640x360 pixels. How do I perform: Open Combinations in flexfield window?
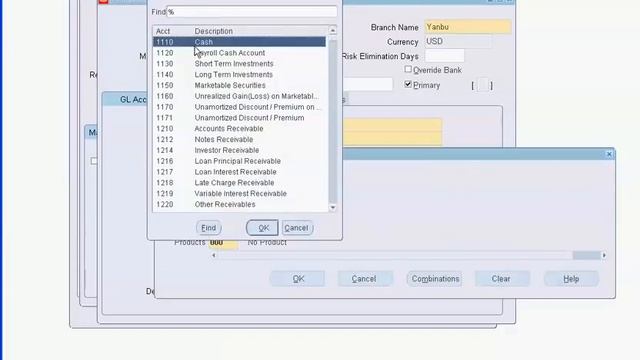(434, 279)
